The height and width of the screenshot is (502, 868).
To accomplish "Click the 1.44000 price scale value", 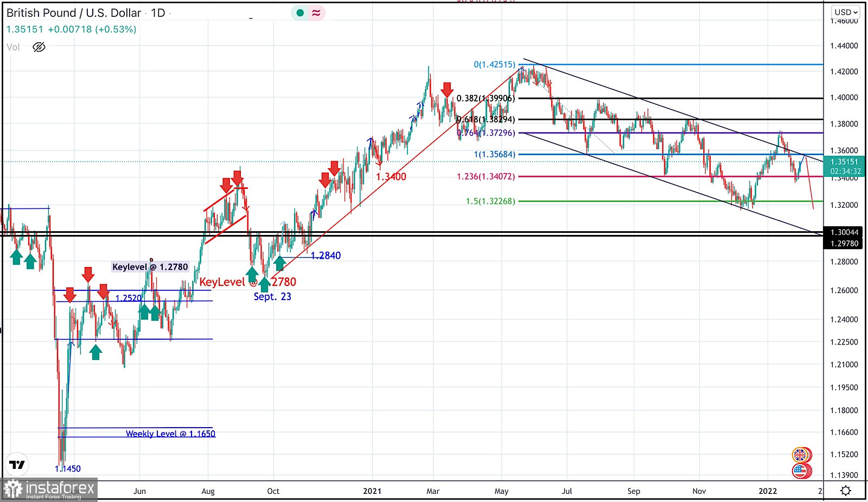I will pyautogui.click(x=844, y=46).
